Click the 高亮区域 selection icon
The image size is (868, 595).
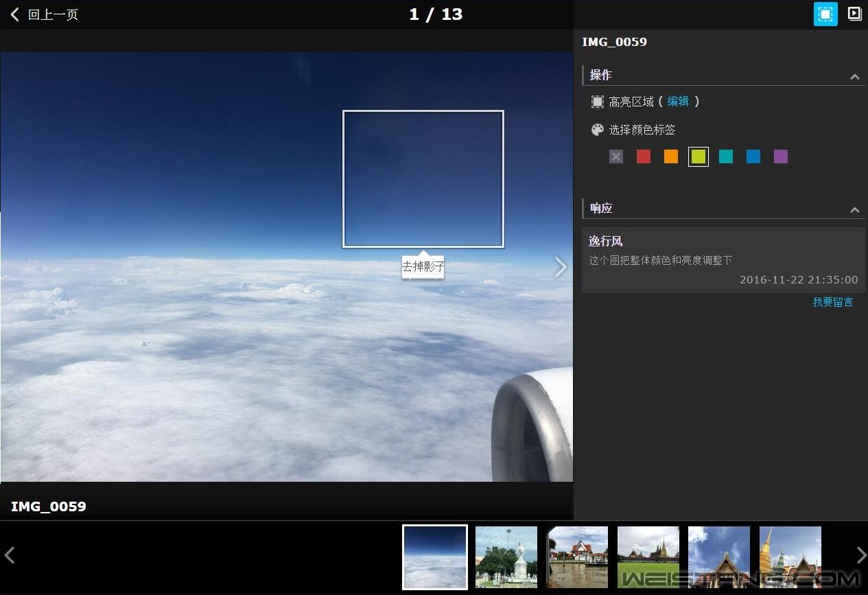[x=598, y=102]
